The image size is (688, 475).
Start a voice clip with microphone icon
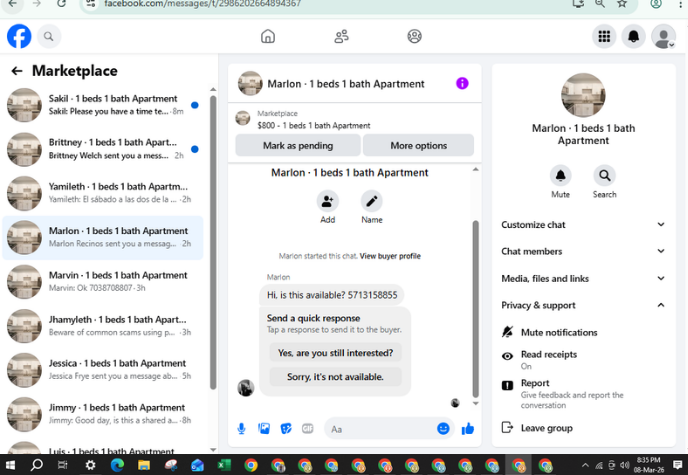241,429
